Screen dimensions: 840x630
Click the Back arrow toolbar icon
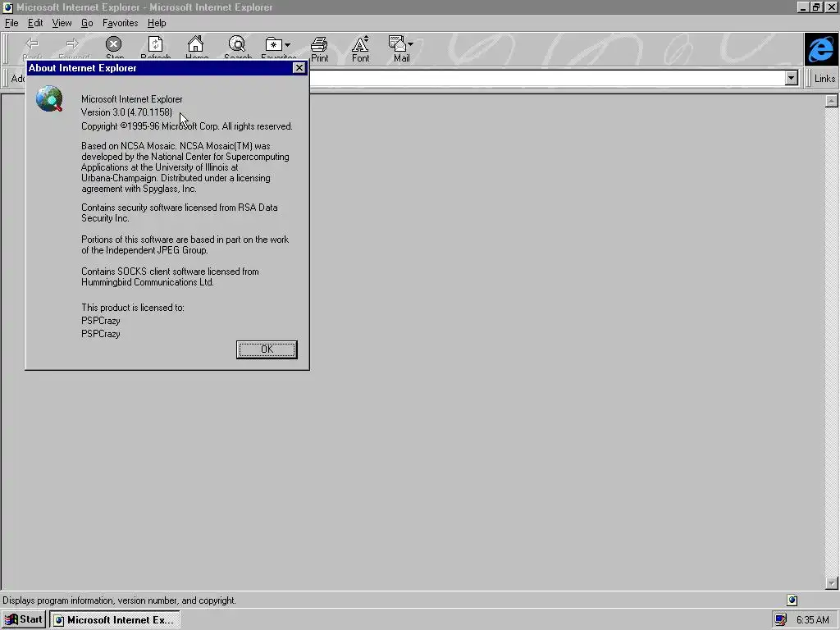click(x=32, y=44)
